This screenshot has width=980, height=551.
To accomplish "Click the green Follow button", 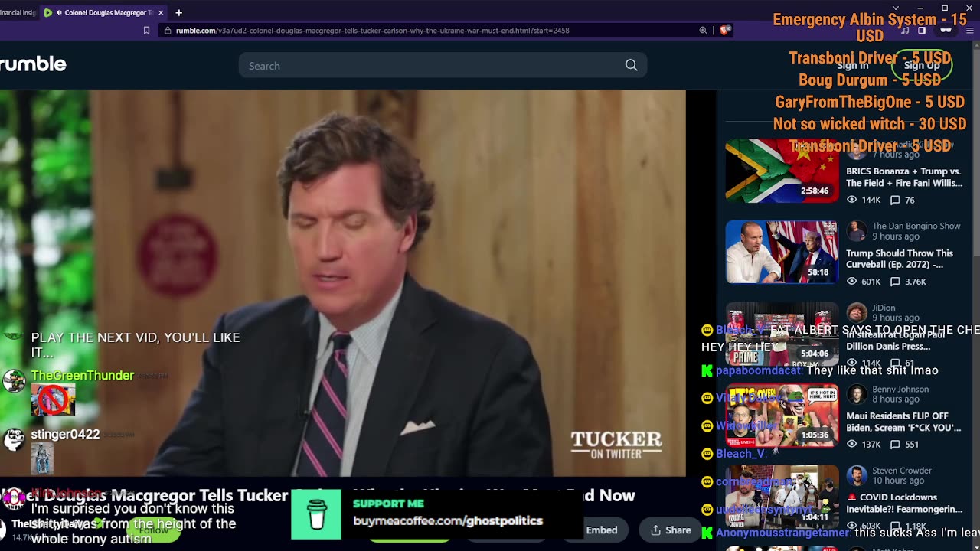I will (153, 530).
